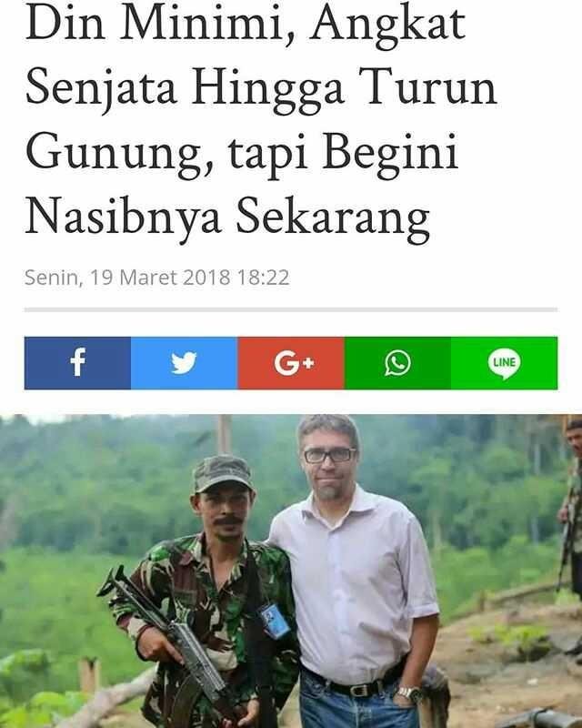Send article through WhatsApp icon
582x728 pixels.
[397, 362]
